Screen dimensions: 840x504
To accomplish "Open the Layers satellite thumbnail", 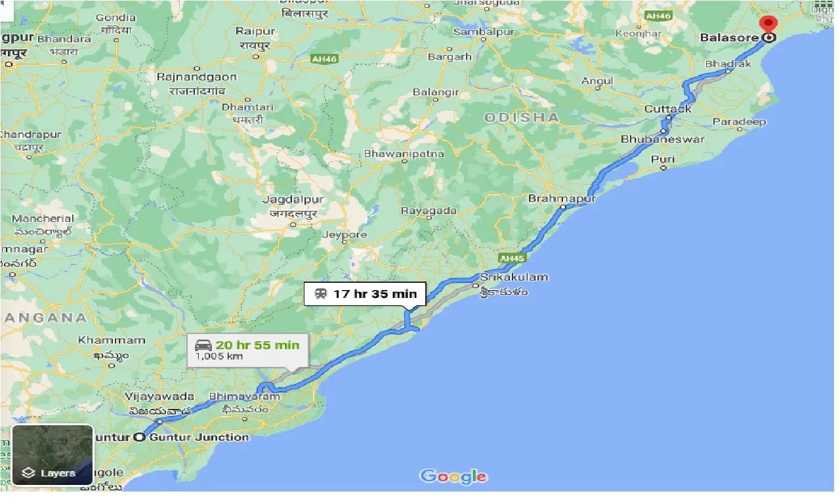I will tap(53, 455).
